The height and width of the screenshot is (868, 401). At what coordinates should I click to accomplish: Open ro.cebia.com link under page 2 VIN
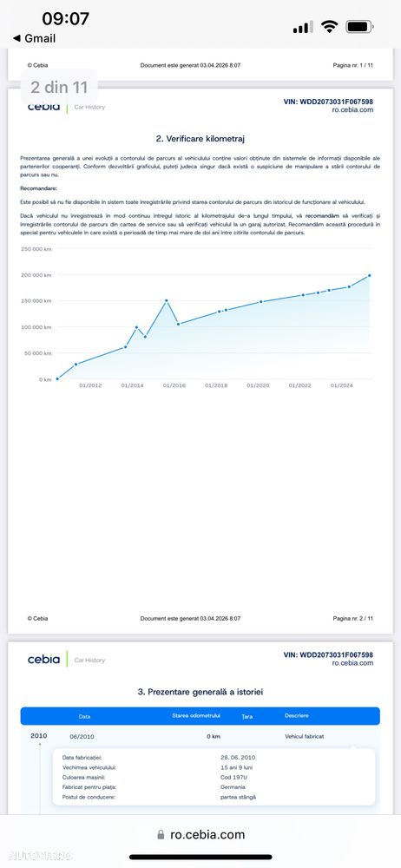[x=352, y=109]
